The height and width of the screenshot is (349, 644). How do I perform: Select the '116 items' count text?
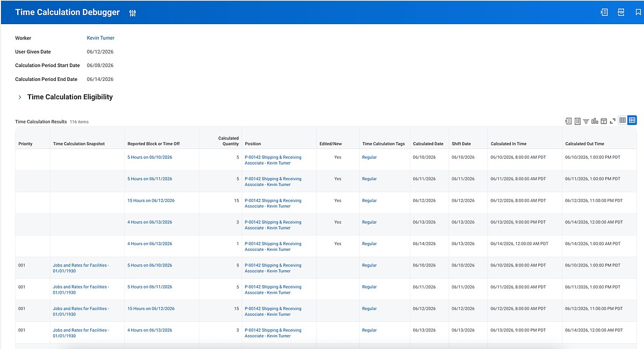pyautogui.click(x=79, y=122)
